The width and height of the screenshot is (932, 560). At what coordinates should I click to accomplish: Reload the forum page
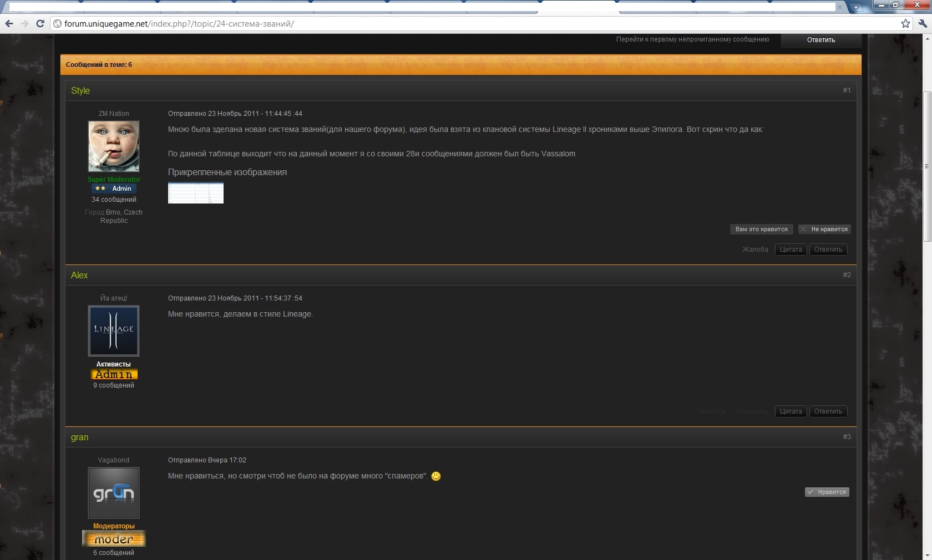40,24
